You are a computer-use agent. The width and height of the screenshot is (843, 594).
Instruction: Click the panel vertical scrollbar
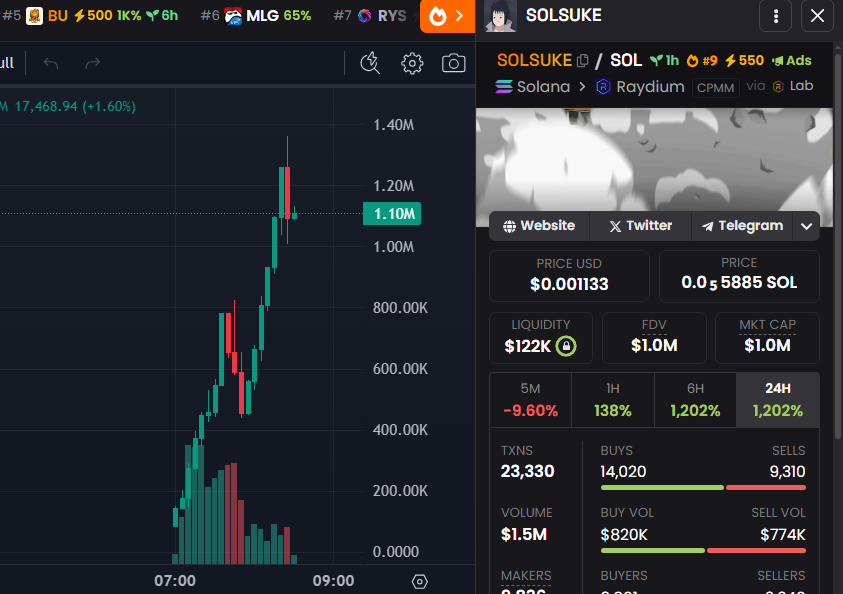click(x=838, y=245)
